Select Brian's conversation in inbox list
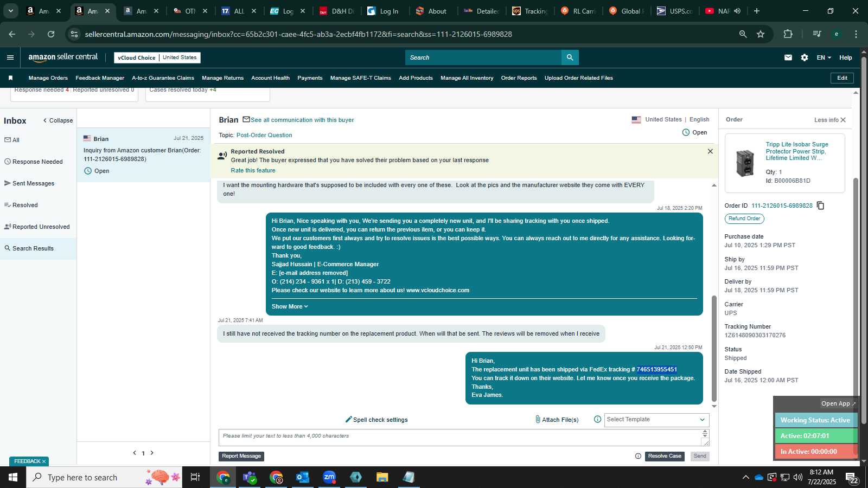The height and width of the screenshot is (488, 868). [x=143, y=155]
